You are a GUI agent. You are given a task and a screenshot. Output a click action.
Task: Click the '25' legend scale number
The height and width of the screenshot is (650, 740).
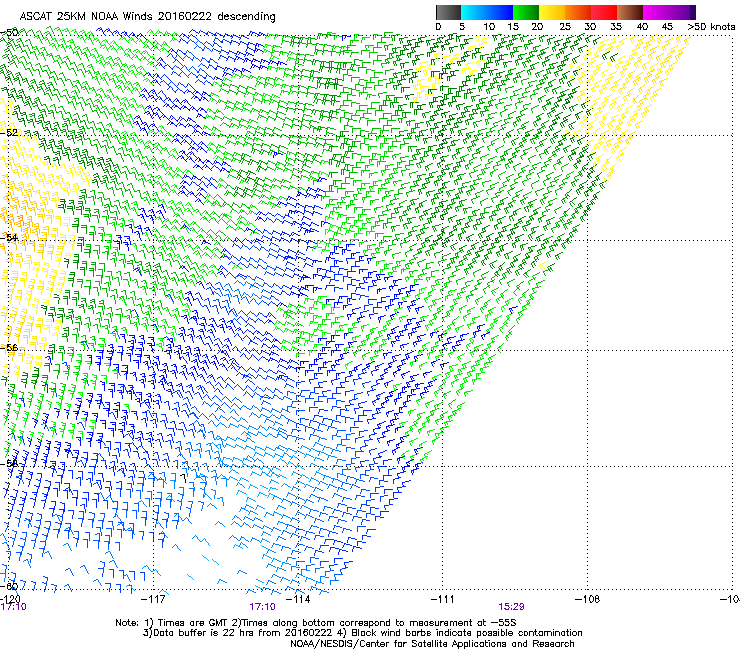point(565,27)
